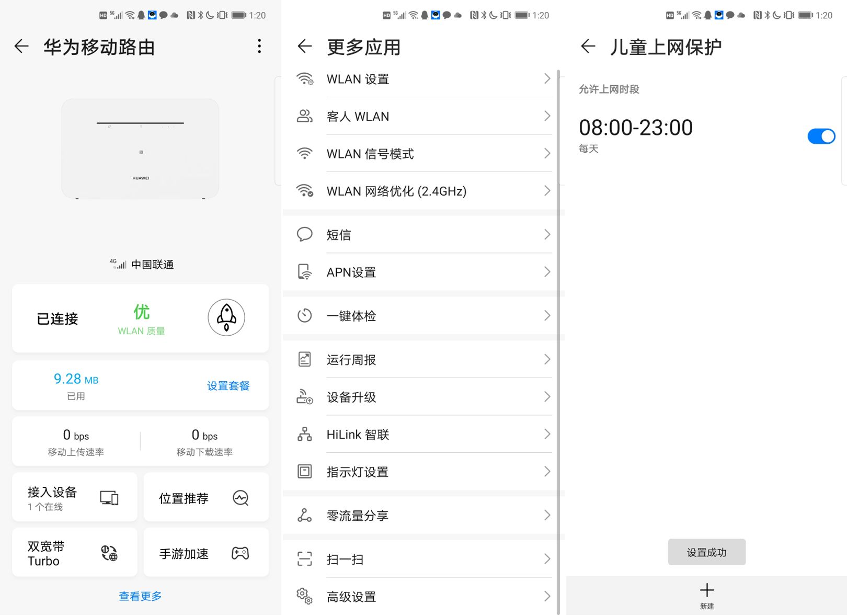Screen dimensions: 847x616
Task: Tap the 零流量分享 share icon
Action: pyautogui.click(x=305, y=515)
